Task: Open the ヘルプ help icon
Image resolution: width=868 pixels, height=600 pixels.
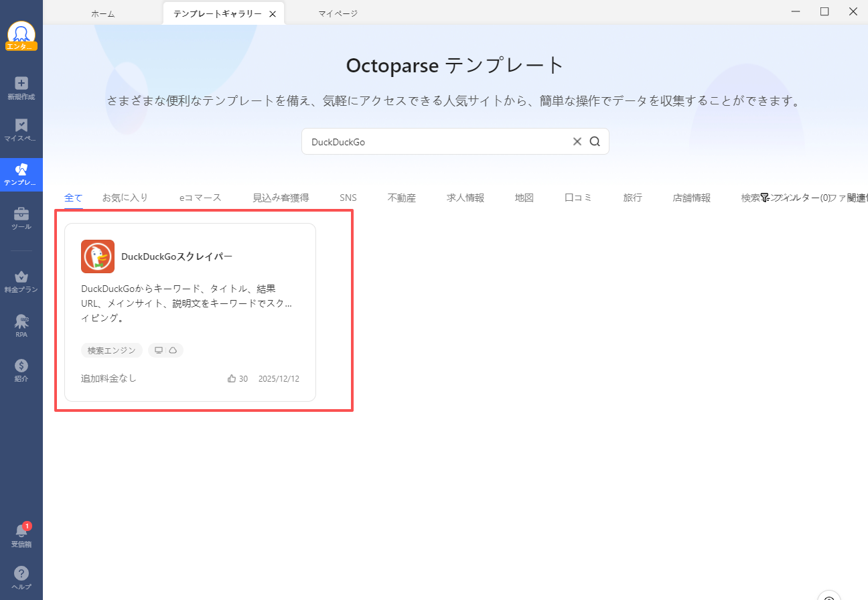Action: pos(21,575)
